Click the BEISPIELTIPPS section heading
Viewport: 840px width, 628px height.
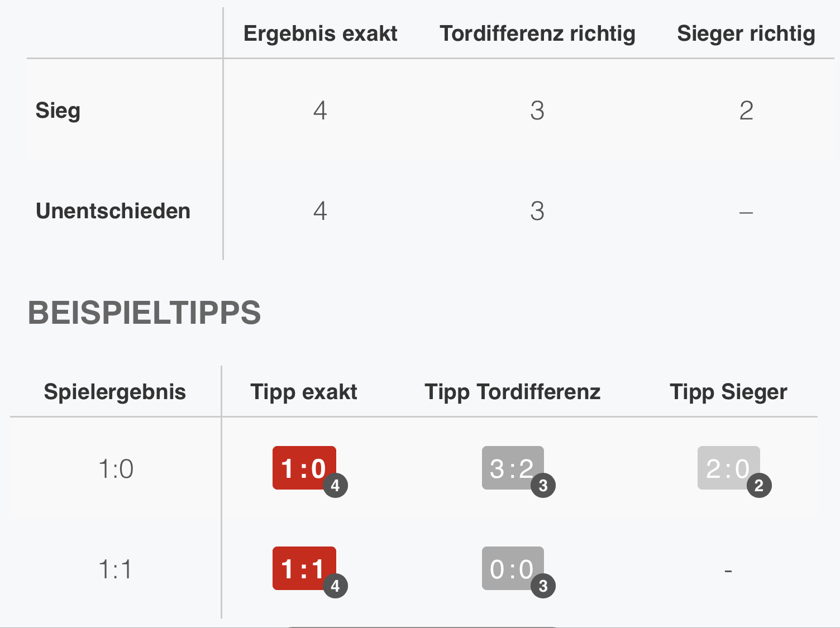click(x=144, y=313)
